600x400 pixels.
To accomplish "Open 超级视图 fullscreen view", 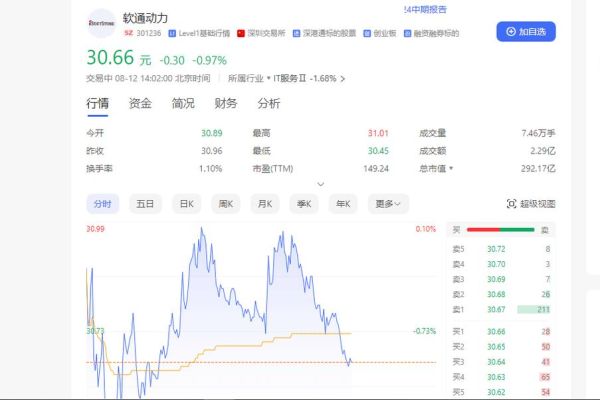I will [531, 204].
